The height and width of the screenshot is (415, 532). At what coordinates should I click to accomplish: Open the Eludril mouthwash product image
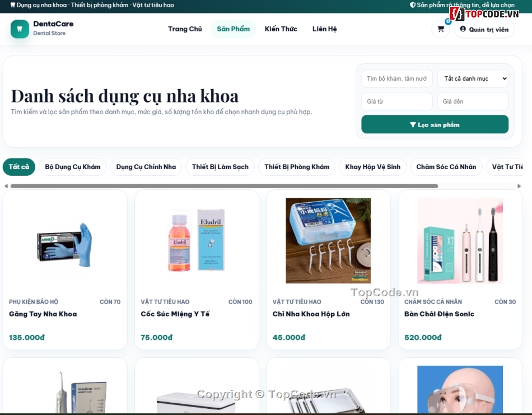(x=197, y=240)
